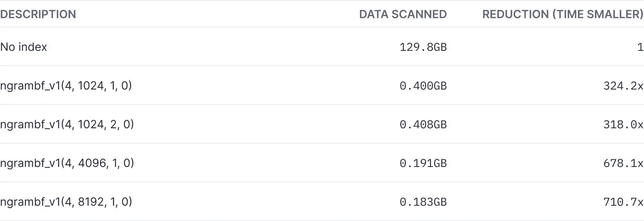Viewport: 644px width, 221px height.
Task: Select the ngrambf_v1(4, 1024, 2, 0) description
Action: tap(67, 124)
